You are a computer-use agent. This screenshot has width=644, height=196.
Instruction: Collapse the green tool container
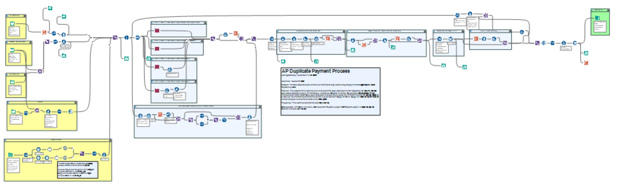pos(608,10)
